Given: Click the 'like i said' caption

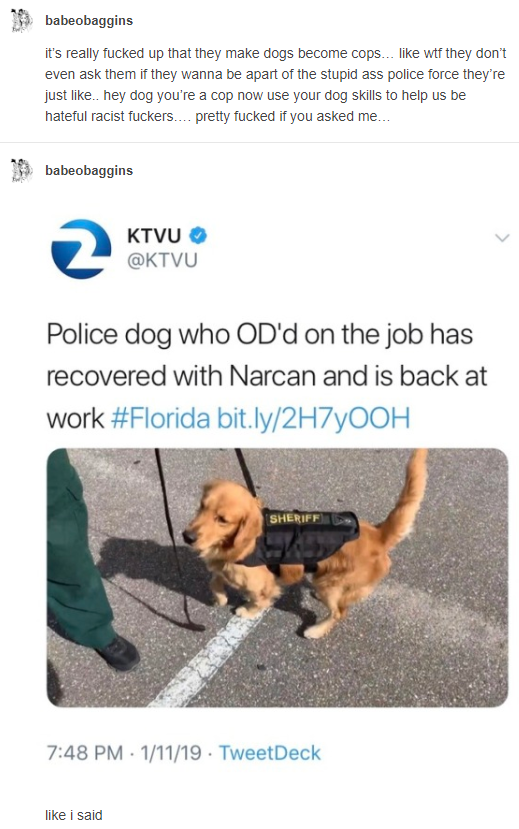Looking at the screenshot, I should pyautogui.click(x=73, y=815).
